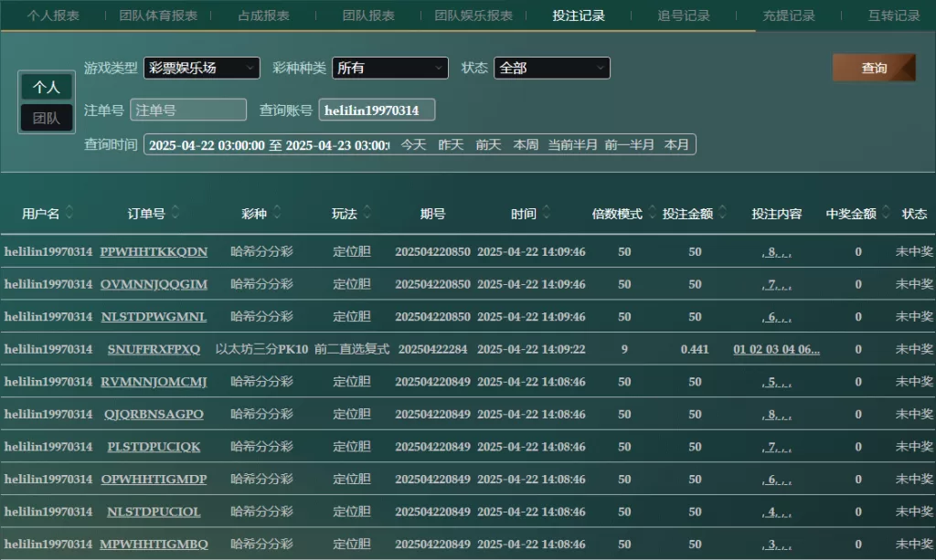Switch to 占成报表 tab
This screenshot has height=560, width=936.
(x=263, y=16)
